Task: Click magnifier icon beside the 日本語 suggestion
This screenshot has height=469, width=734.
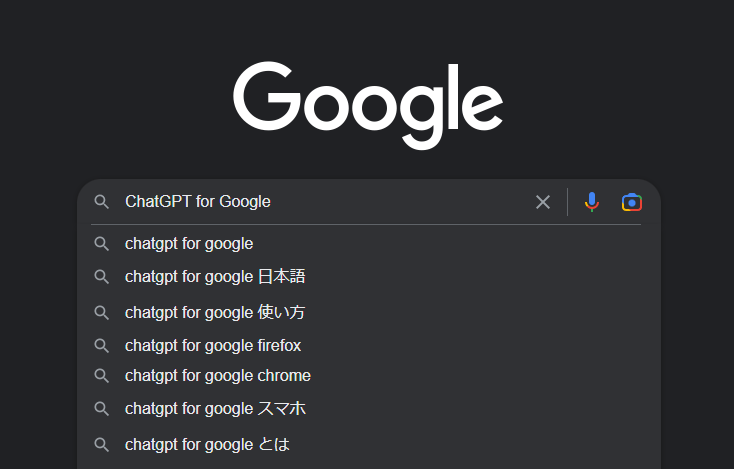Action: 102,277
